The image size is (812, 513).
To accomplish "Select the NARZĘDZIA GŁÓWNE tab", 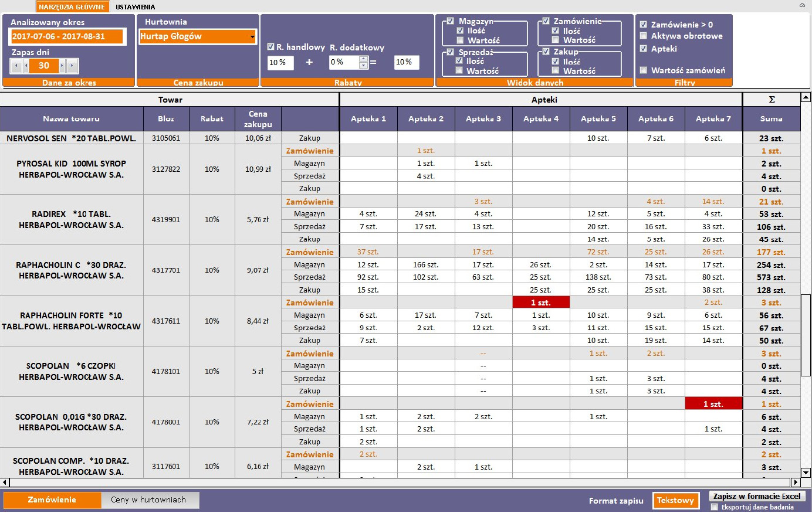I will pos(73,7).
